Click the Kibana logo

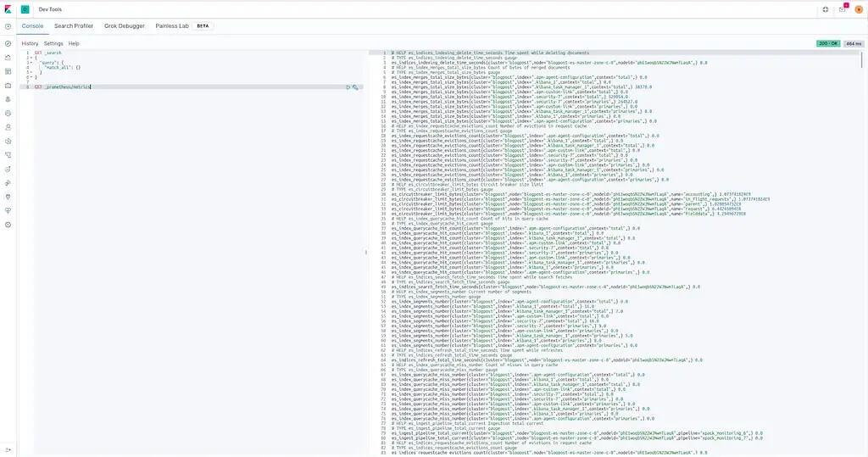point(8,9)
